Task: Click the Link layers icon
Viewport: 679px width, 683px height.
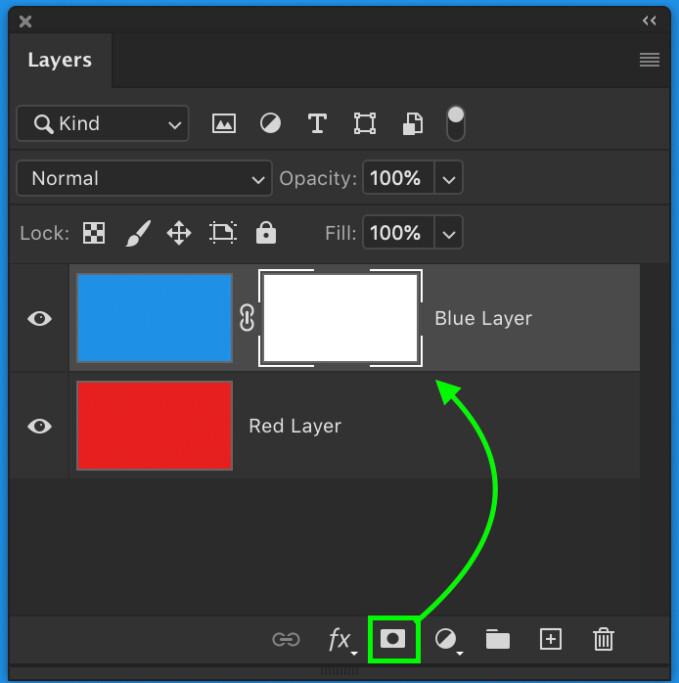Action: tap(286, 640)
